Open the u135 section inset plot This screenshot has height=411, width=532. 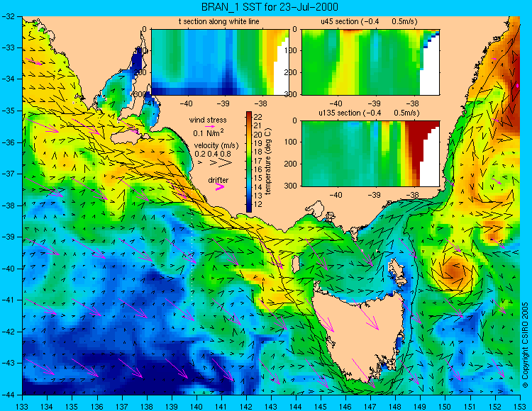click(370, 154)
